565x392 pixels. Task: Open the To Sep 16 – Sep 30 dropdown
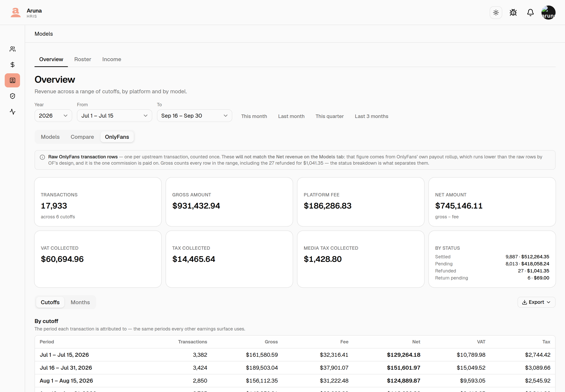tap(194, 116)
